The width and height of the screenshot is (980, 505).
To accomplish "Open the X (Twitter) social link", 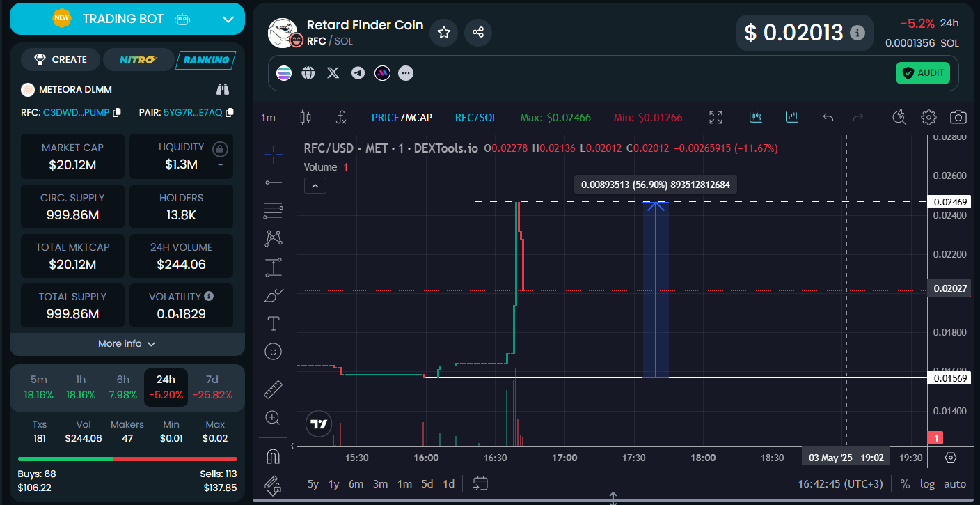I will 333,72.
